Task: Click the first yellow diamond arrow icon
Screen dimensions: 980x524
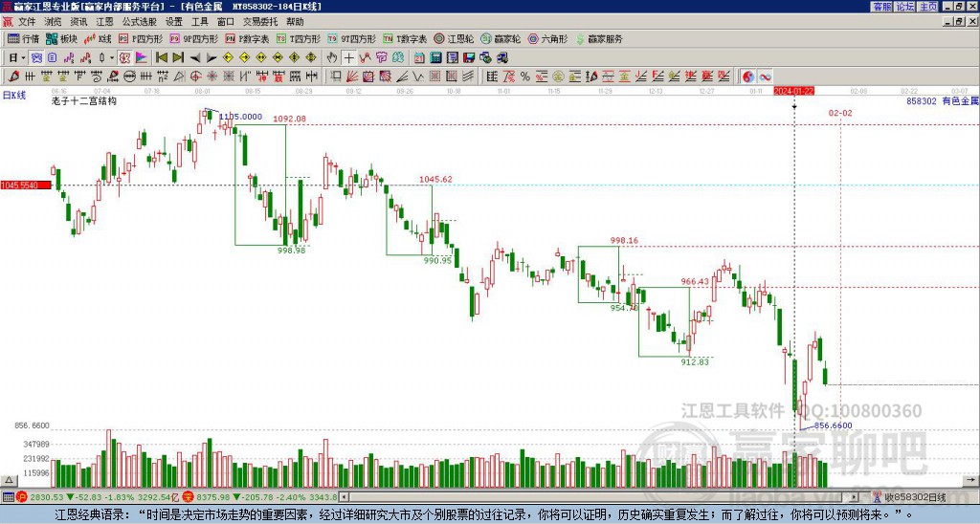Action: tap(228, 57)
